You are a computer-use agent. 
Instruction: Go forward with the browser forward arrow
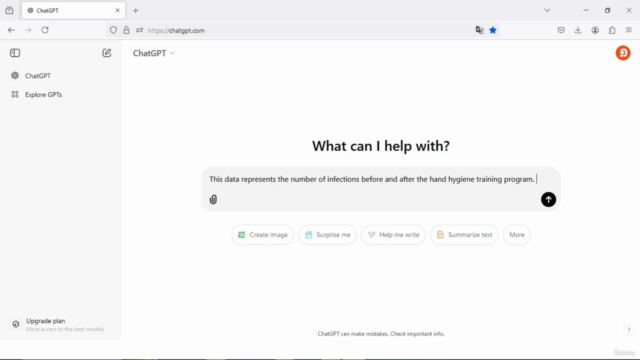tap(28, 30)
